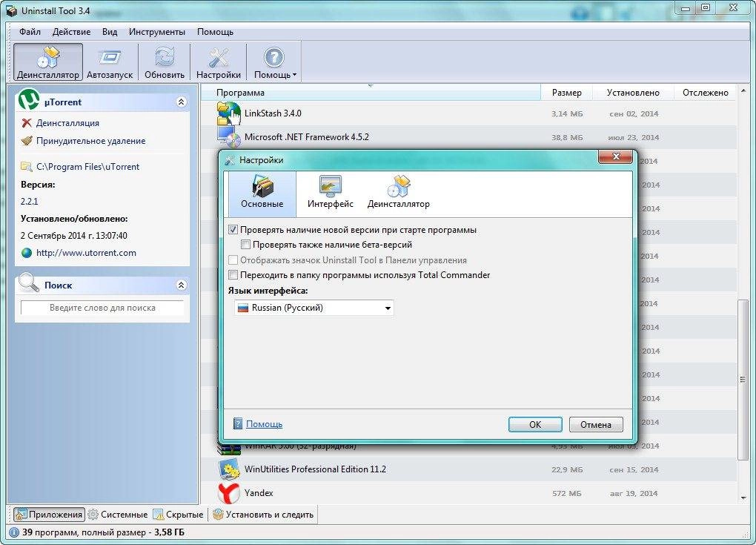Image resolution: width=756 pixels, height=545 pixels.
Task: Select the Yandex program icon
Action: 228,493
